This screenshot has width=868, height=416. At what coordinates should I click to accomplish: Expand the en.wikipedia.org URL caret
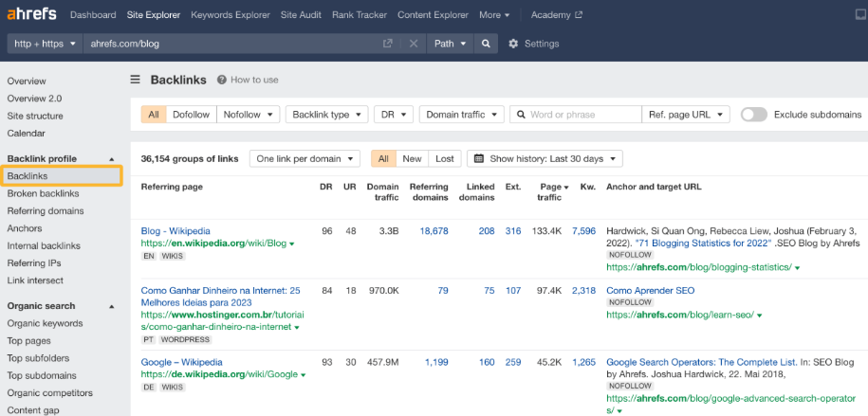(x=292, y=244)
